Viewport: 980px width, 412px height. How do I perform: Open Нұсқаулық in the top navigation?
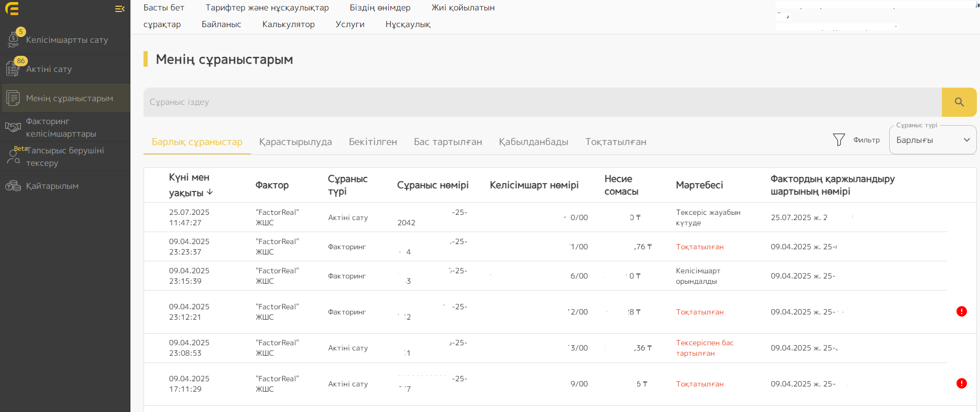click(x=408, y=25)
